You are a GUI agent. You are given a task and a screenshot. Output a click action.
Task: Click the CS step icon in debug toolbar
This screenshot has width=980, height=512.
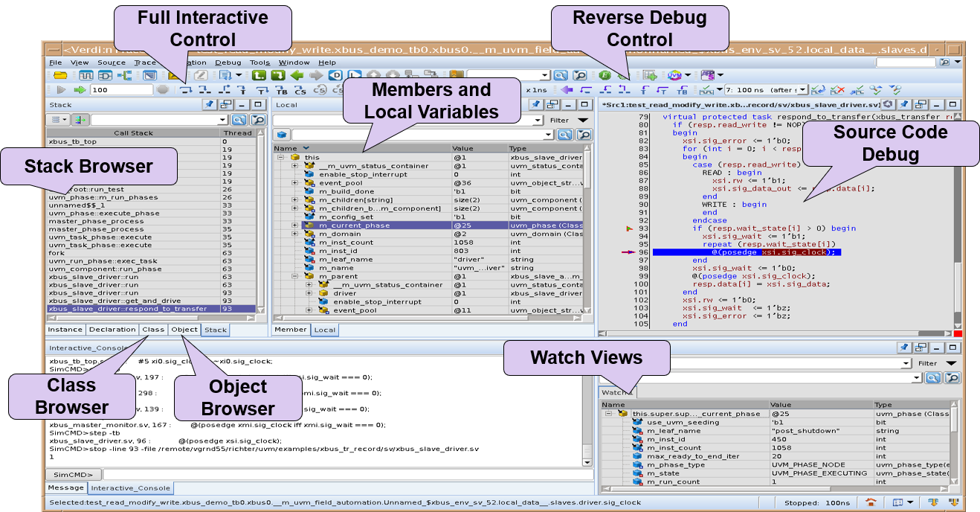pyautogui.click(x=300, y=90)
